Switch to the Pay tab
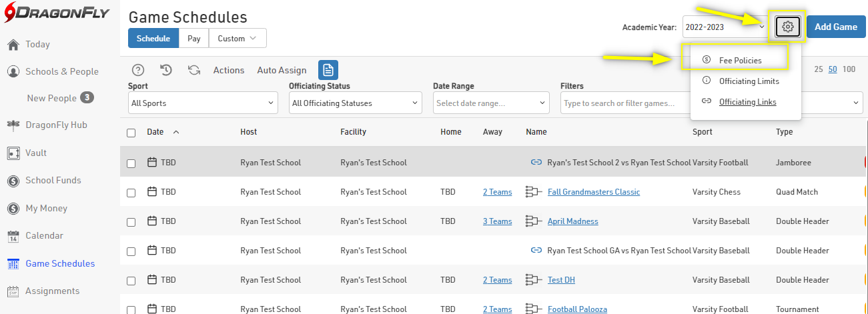This screenshot has width=868, height=314. (x=193, y=39)
